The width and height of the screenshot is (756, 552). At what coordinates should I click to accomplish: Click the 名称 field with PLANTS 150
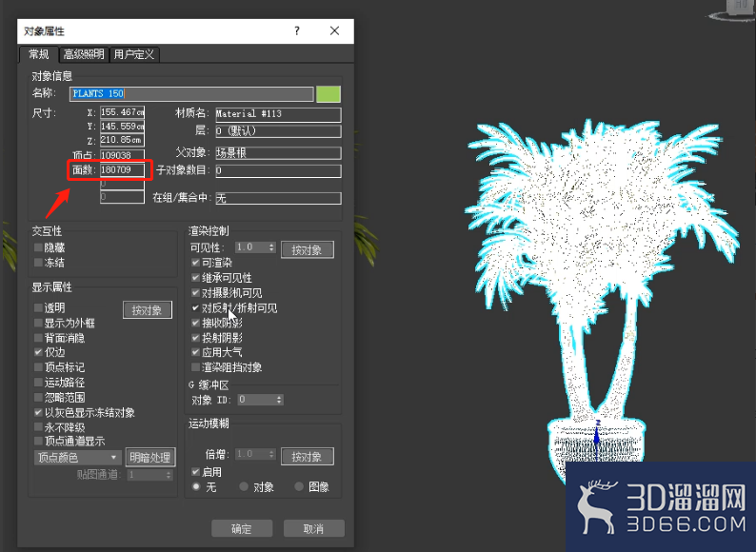coord(191,93)
